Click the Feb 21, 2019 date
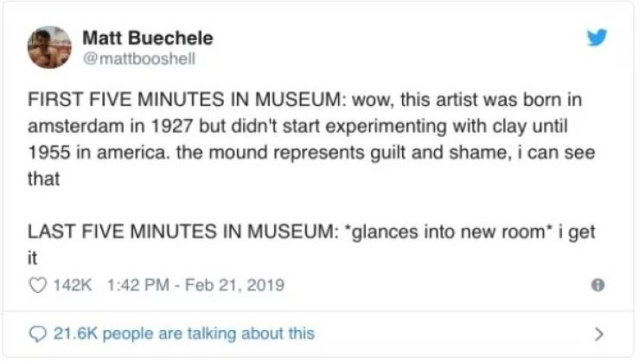 pos(235,285)
